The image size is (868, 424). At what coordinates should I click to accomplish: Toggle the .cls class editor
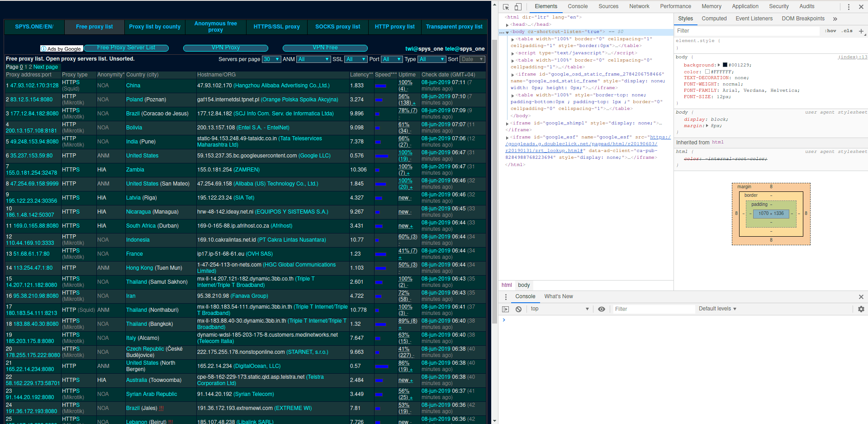[x=847, y=30]
